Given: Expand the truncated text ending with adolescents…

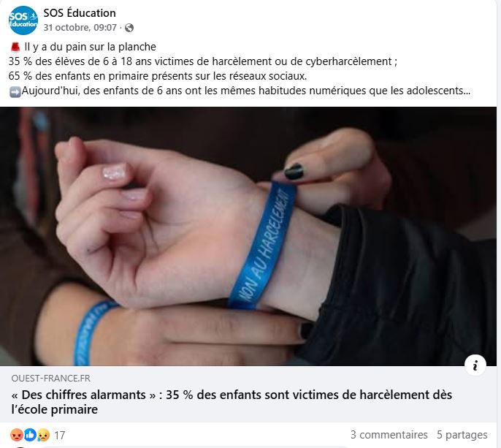Looking at the screenshot, I should (245, 91).
